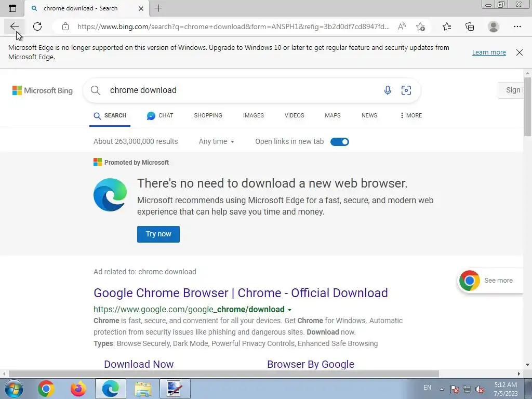
Task: Open the Collections icon
Action: [470, 26]
